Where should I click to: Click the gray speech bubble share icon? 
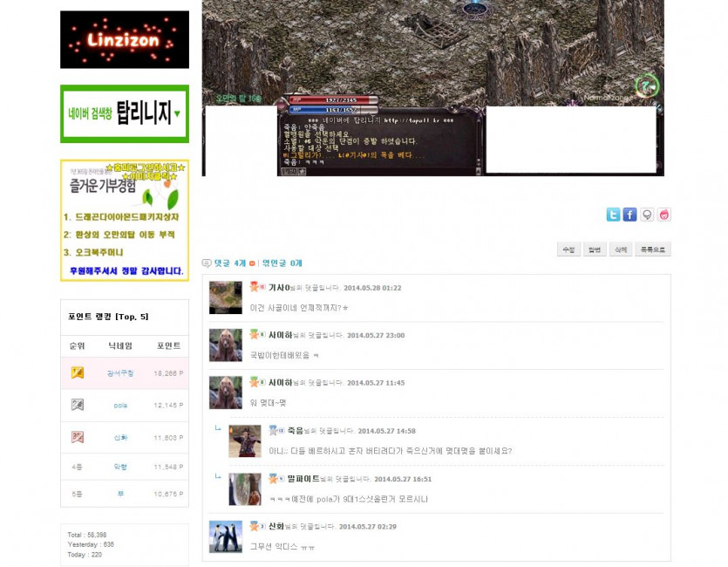[647, 215]
